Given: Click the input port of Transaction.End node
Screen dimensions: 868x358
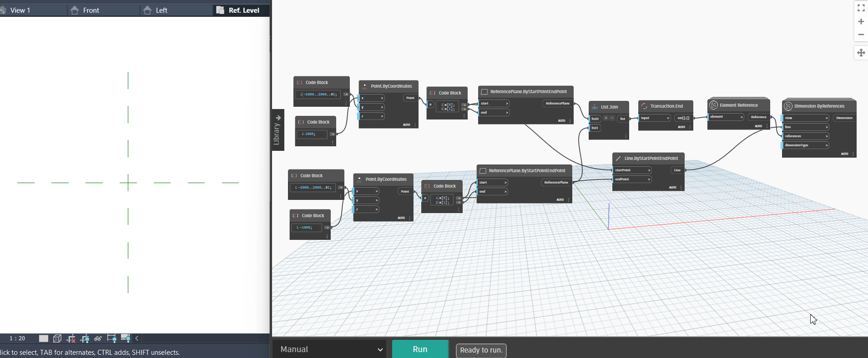Looking at the screenshot, I should click(x=655, y=118).
